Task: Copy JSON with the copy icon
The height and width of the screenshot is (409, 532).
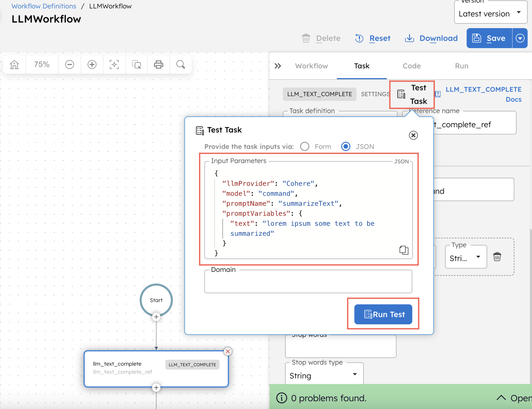Action: click(403, 250)
